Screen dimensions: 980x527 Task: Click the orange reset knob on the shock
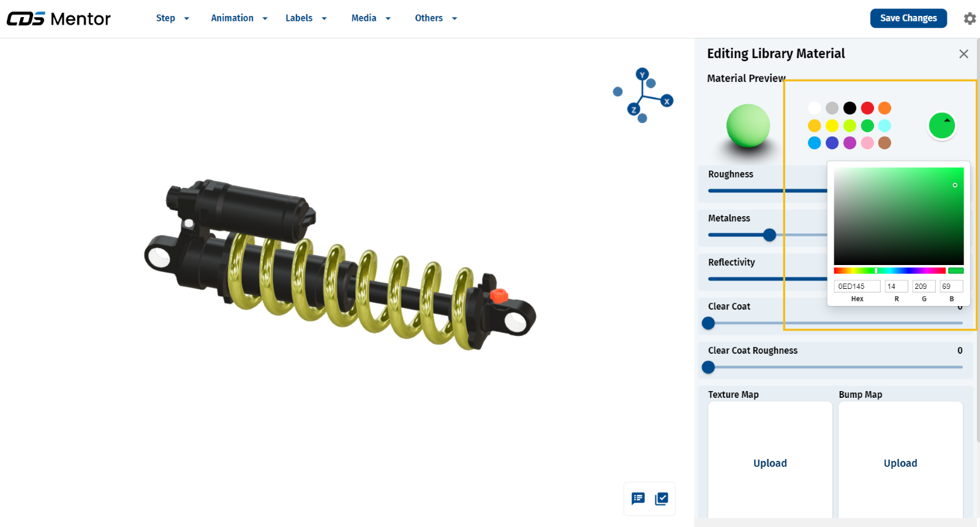pyautogui.click(x=499, y=296)
